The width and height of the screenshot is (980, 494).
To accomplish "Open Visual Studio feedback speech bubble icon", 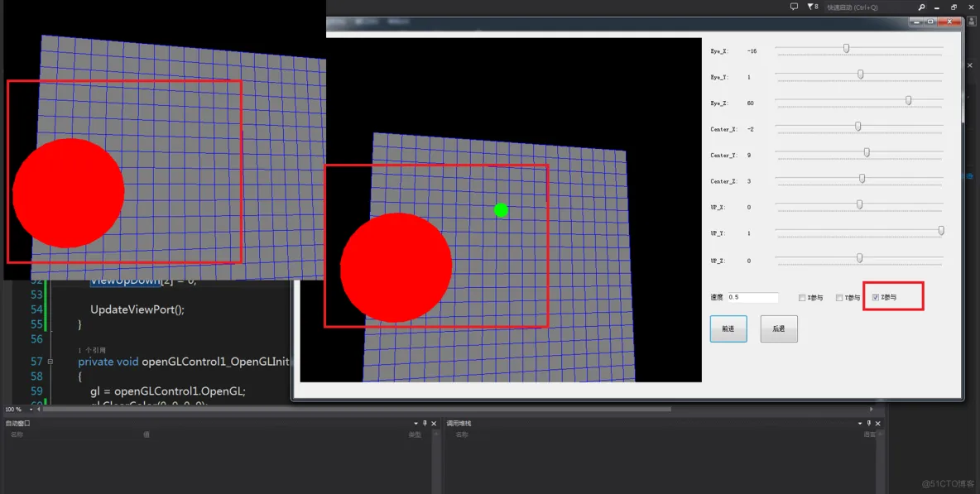I will pos(794,7).
